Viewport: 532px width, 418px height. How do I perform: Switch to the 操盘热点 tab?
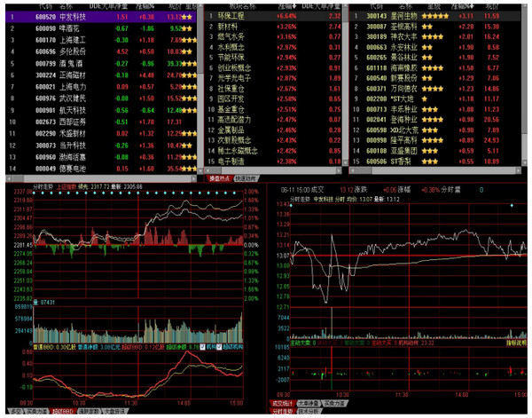coord(219,178)
